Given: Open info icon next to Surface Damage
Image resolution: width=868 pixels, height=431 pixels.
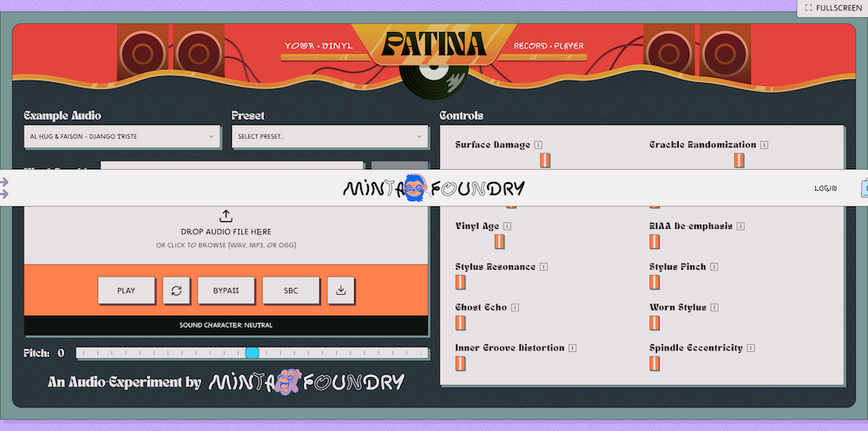Looking at the screenshot, I should (x=538, y=145).
